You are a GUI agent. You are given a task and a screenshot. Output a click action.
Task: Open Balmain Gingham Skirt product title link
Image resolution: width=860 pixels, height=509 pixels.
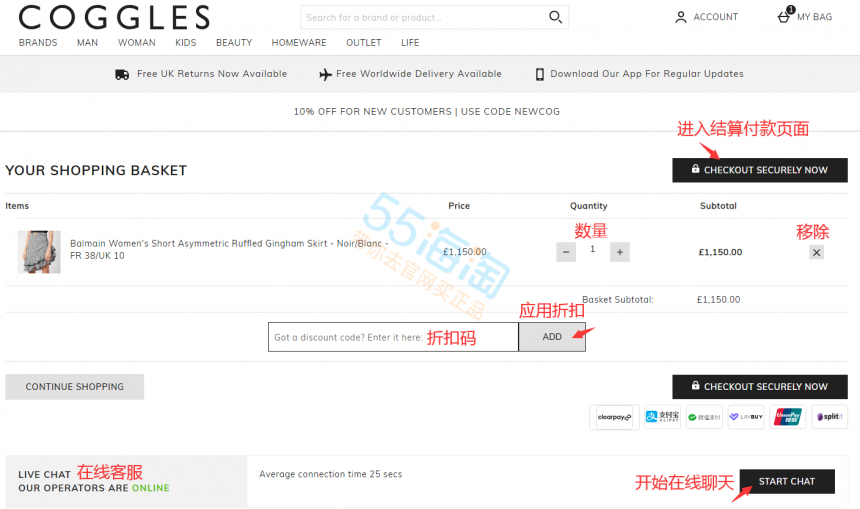coord(229,249)
